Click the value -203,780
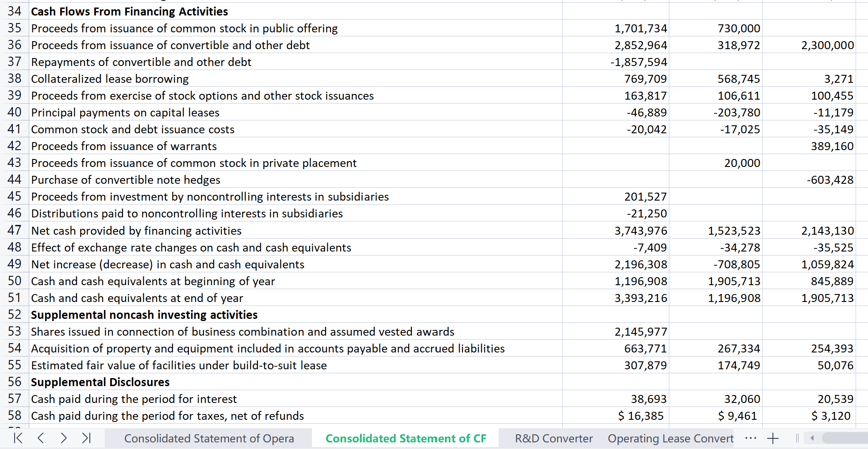Screen dimensions: 868x449 point(737,112)
